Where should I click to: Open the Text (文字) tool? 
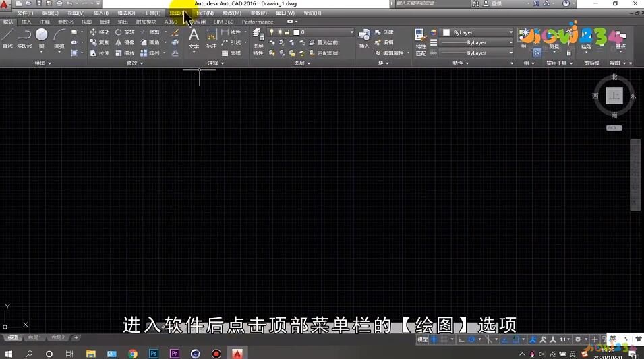tap(194, 39)
